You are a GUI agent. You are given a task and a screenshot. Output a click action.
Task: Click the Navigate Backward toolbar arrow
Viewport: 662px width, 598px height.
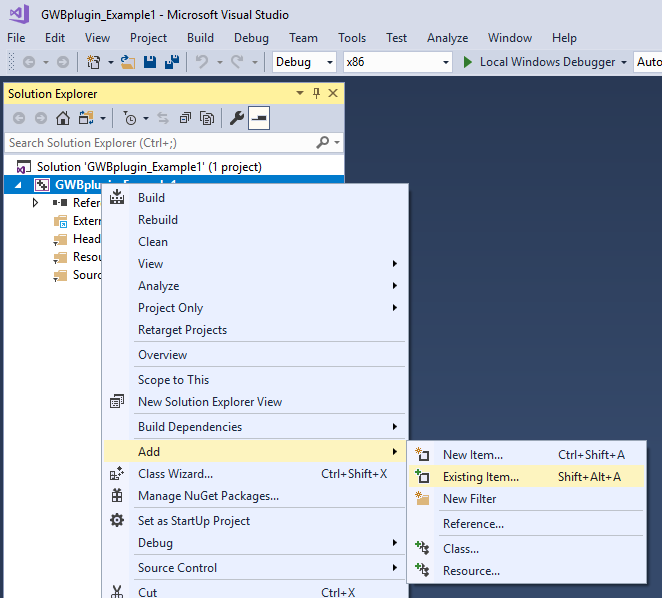(29, 63)
